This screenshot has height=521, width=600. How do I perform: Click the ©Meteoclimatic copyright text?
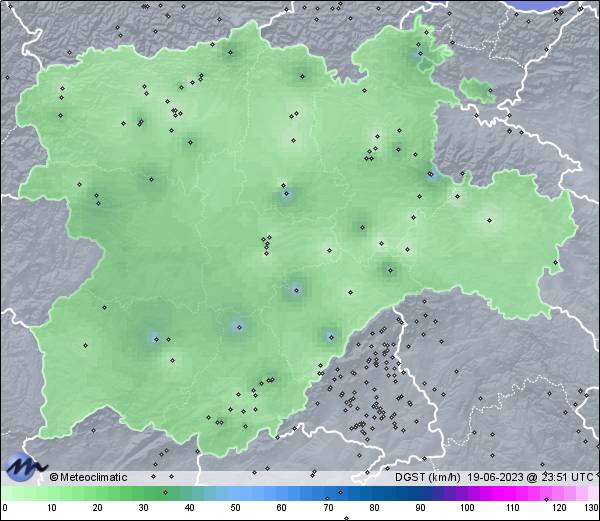coord(88,477)
